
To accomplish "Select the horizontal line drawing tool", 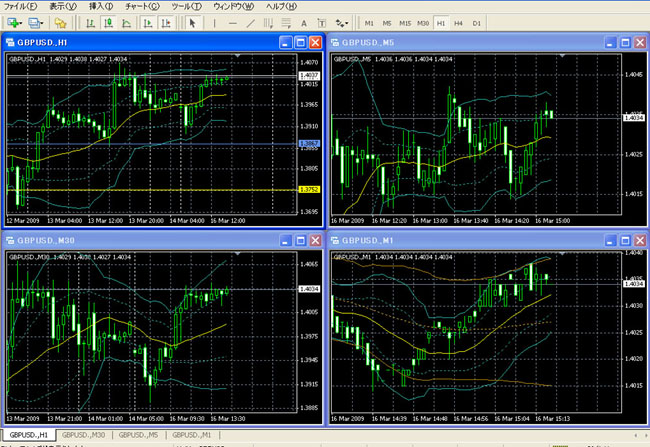I will 233,22.
